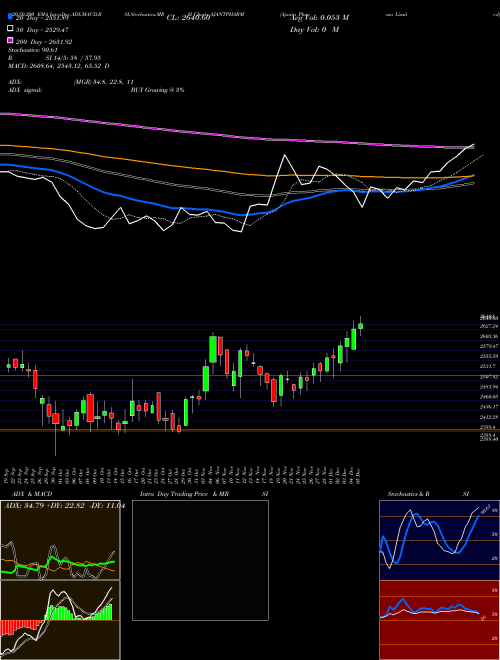Click the 'ADX signal:' label
Screen dimensions: 500x660
click(25, 90)
